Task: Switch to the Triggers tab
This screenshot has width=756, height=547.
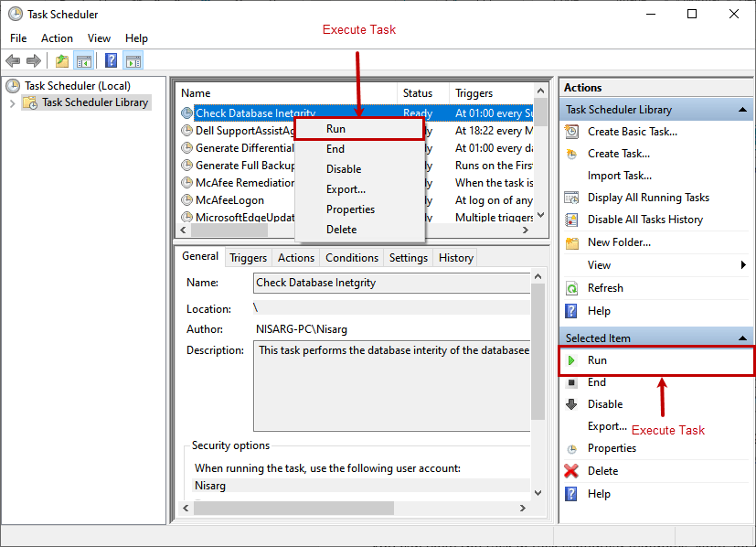Action: [248, 257]
